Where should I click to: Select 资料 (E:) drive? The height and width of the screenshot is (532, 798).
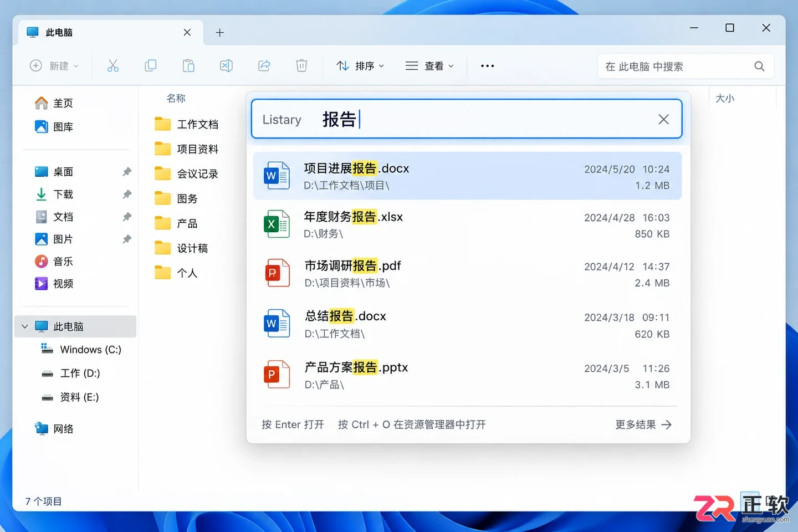tap(70, 397)
